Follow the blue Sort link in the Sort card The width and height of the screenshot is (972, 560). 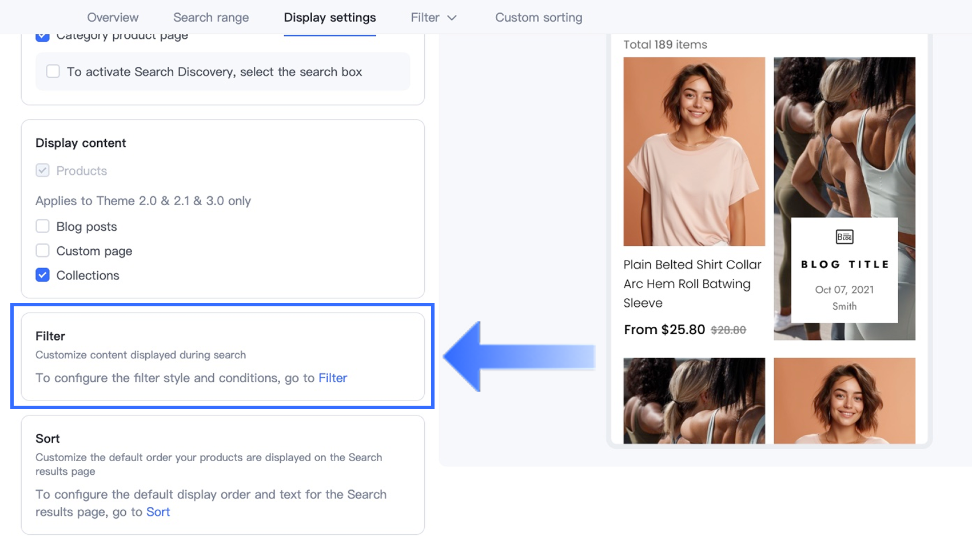coord(158,511)
